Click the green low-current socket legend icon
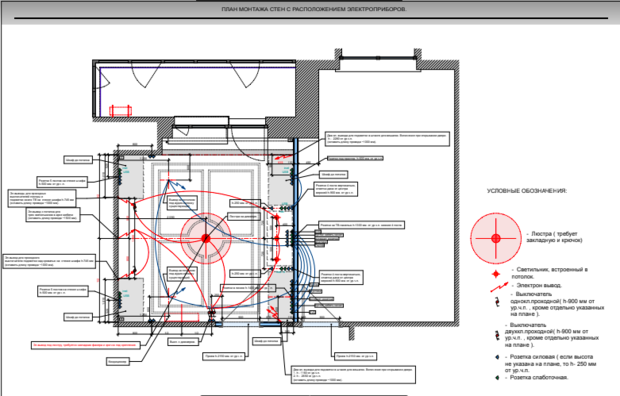Viewport: 620px width, 396px height. (x=497, y=377)
